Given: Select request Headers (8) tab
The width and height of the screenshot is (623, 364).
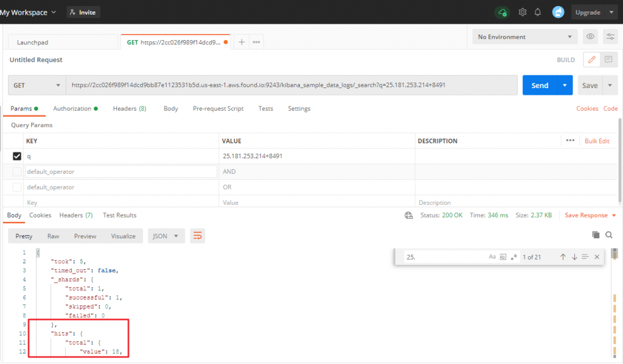Looking at the screenshot, I should (x=130, y=108).
